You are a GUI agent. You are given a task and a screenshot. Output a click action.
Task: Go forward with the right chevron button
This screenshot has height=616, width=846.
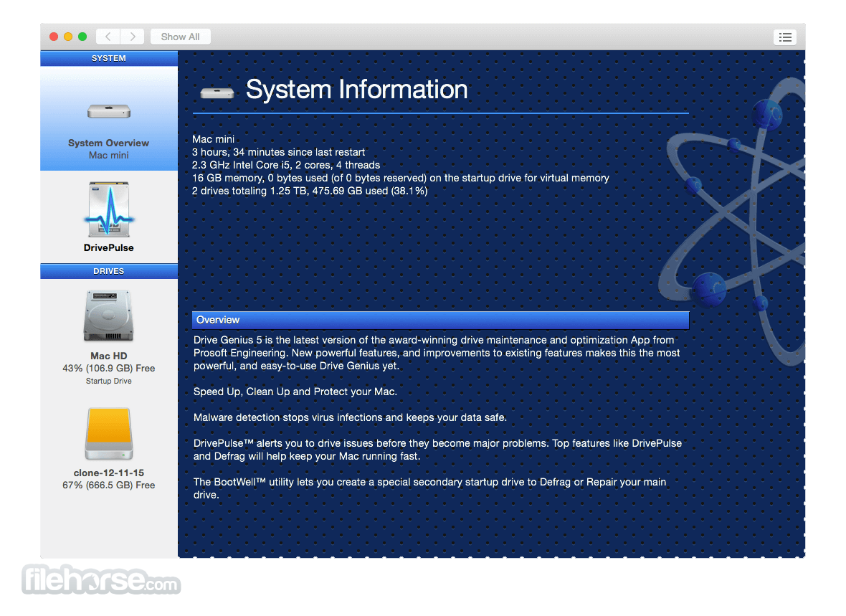(x=132, y=37)
